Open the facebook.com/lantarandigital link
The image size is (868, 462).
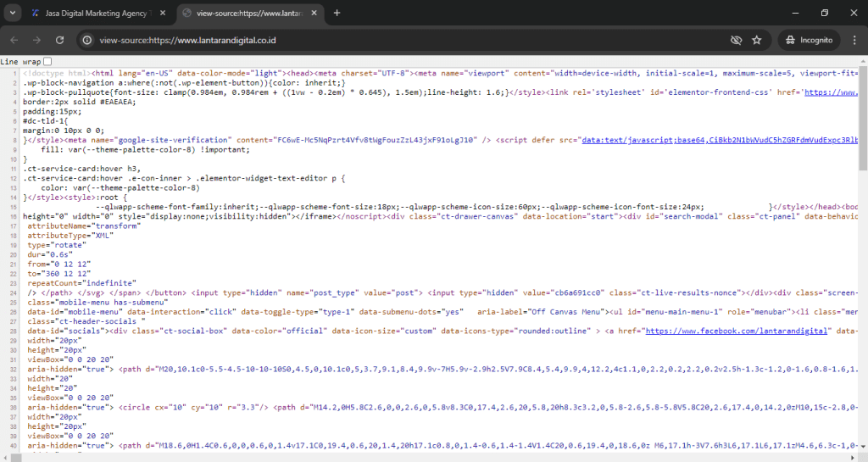click(736, 331)
